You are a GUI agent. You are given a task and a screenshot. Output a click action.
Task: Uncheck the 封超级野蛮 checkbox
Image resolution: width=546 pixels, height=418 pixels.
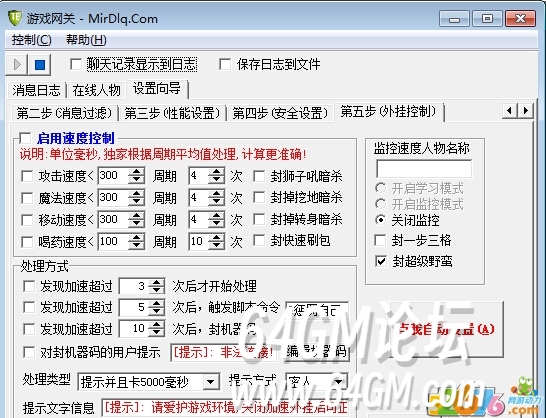click(381, 261)
